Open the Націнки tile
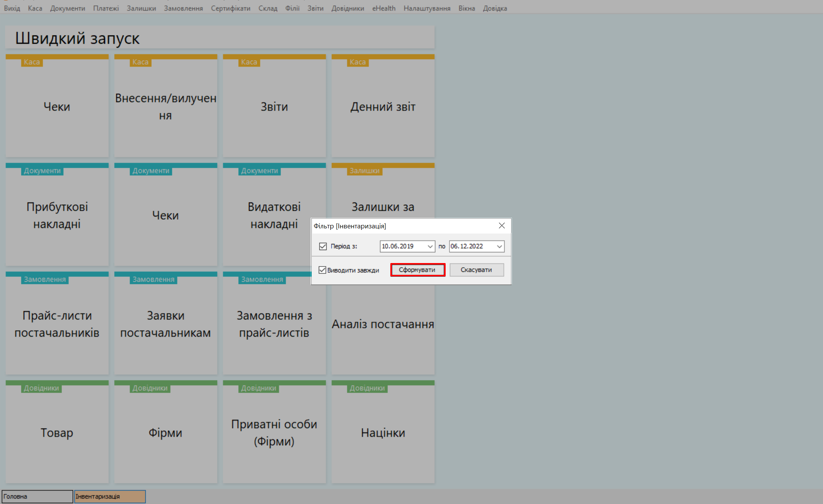The height and width of the screenshot is (504, 823). point(383,433)
